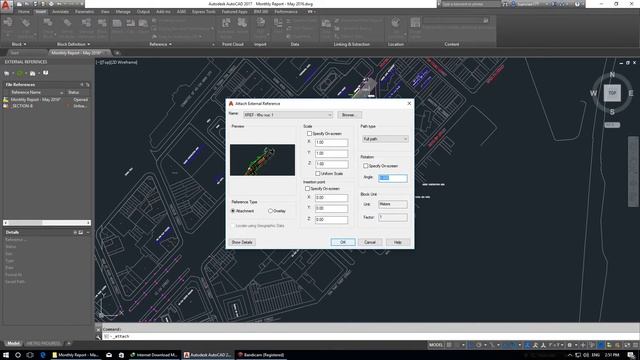This screenshot has width=640, height=360.
Task: Select the Attachment reference type radio
Action: pyautogui.click(x=233, y=211)
